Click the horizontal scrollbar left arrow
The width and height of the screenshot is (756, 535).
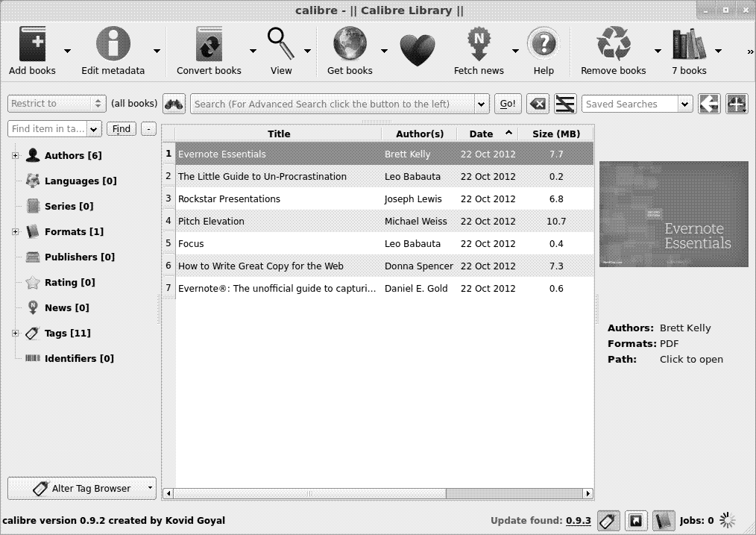pyautogui.click(x=168, y=493)
